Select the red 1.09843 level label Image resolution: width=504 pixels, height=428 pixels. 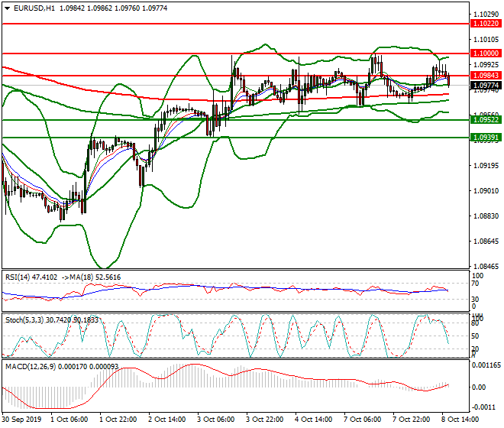point(486,76)
